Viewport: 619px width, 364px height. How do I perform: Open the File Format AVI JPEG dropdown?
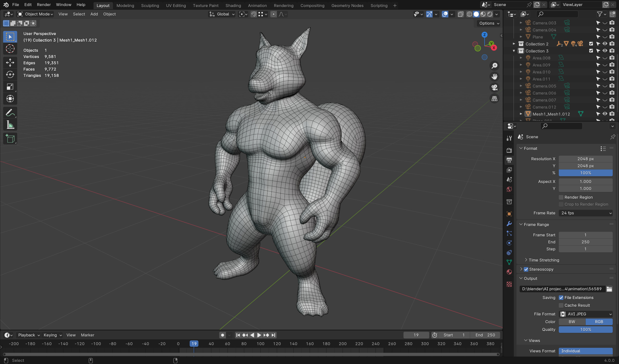[586, 314]
